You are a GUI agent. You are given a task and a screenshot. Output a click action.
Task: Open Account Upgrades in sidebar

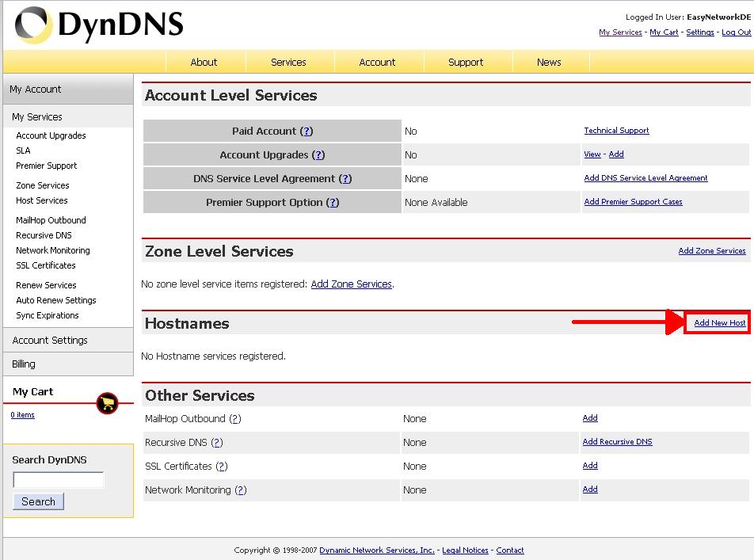[51, 135]
